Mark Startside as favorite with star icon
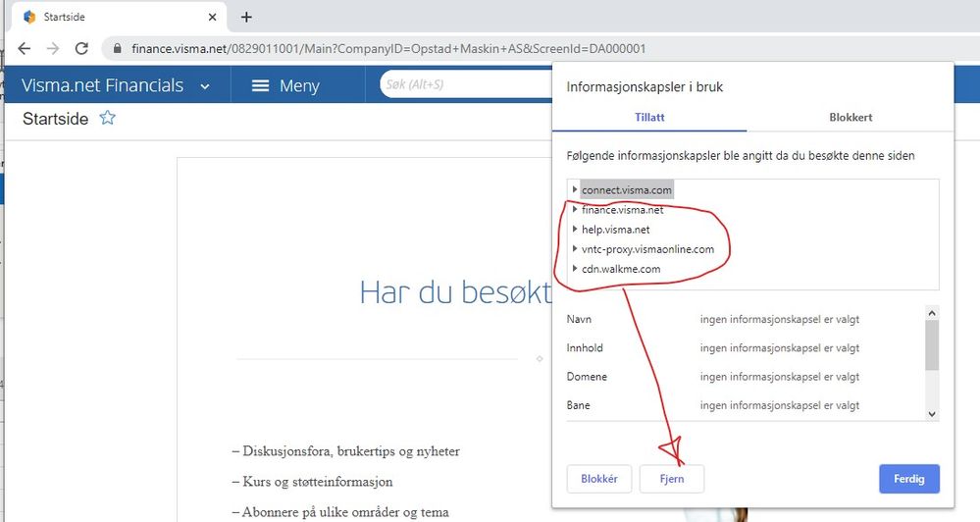The image size is (980, 522). click(x=108, y=118)
